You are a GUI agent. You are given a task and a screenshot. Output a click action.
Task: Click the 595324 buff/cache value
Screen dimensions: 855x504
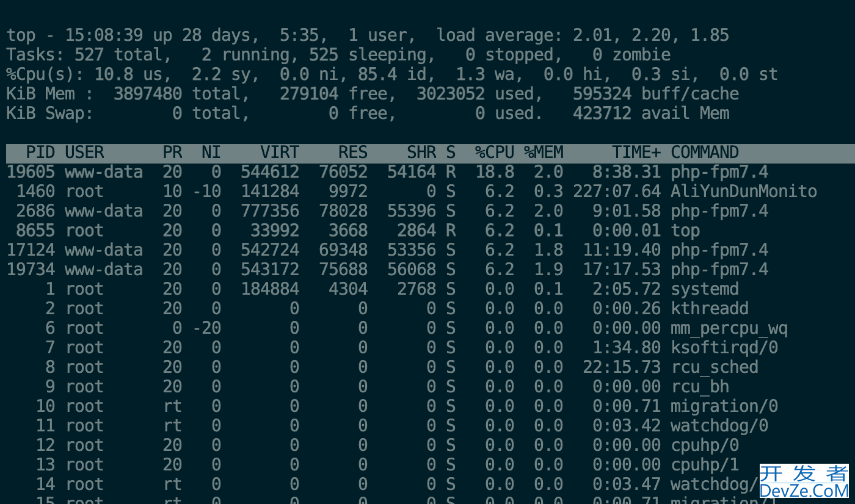[x=602, y=94]
